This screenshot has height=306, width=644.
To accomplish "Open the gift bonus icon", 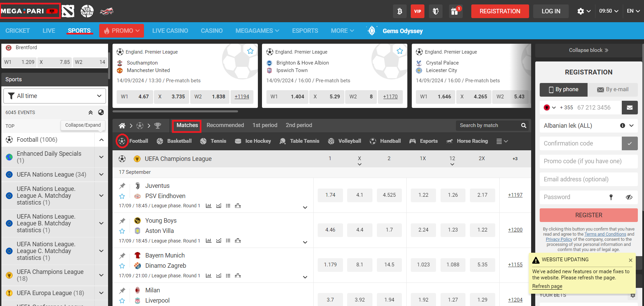I will tap(455, 11).
